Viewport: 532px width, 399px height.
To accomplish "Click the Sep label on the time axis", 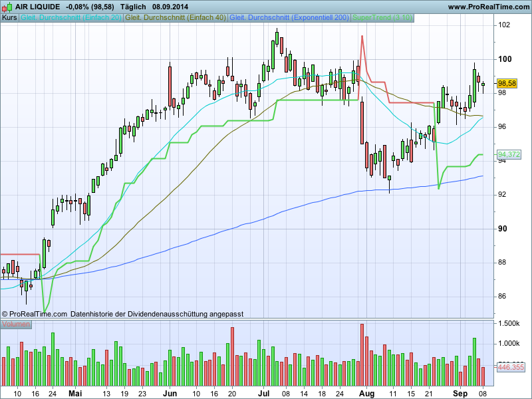I will coord(460,394).
